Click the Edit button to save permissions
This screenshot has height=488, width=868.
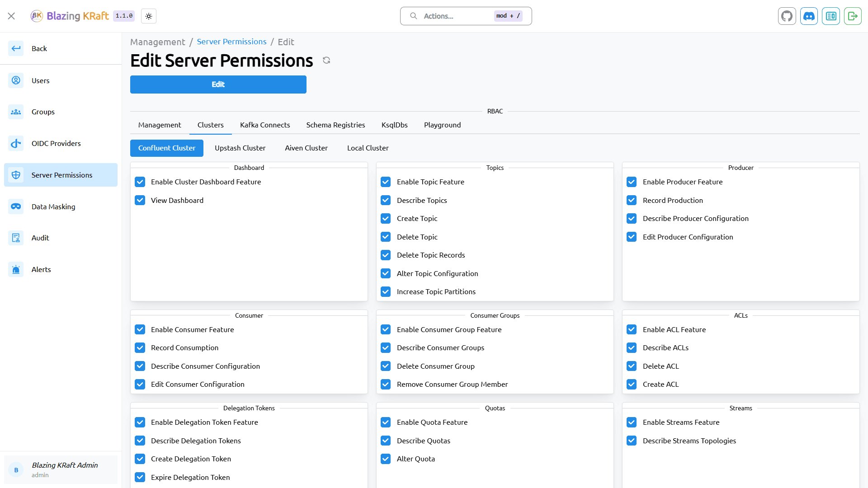click(218, 84)
